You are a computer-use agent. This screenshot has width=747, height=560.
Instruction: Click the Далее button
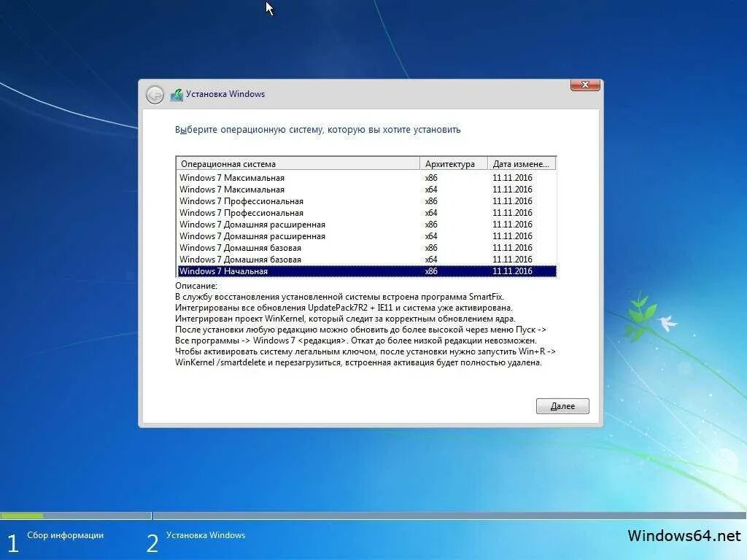pos(562,406)
